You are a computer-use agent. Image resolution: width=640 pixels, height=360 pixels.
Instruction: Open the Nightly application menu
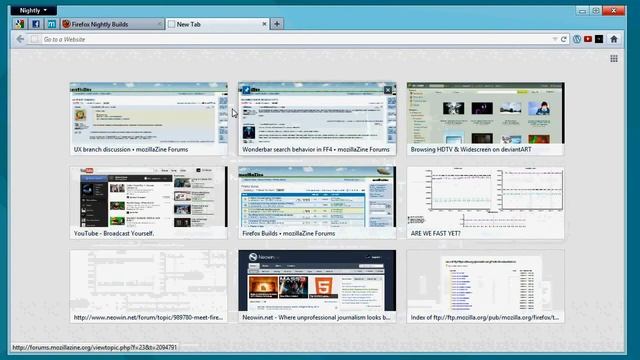click(33, 10)
